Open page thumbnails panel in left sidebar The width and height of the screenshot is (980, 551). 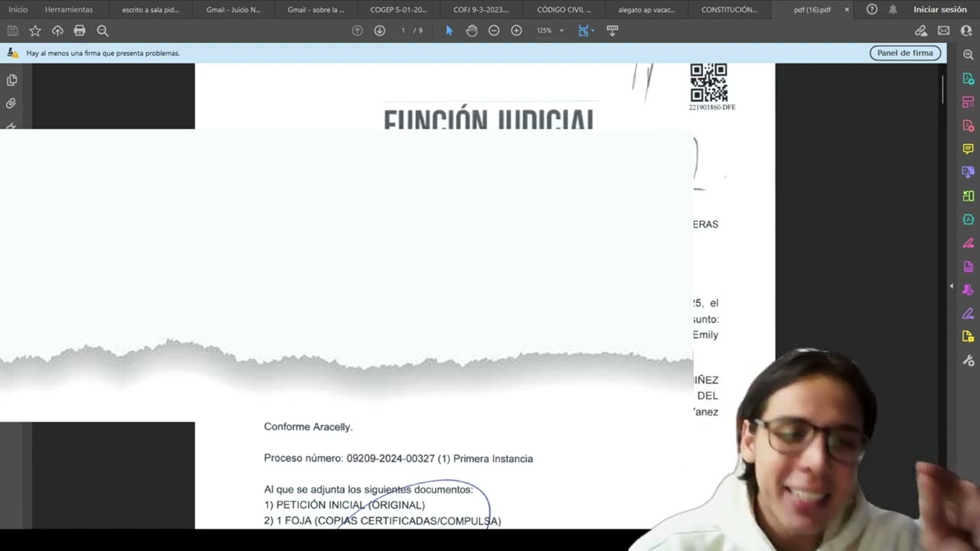11,80
